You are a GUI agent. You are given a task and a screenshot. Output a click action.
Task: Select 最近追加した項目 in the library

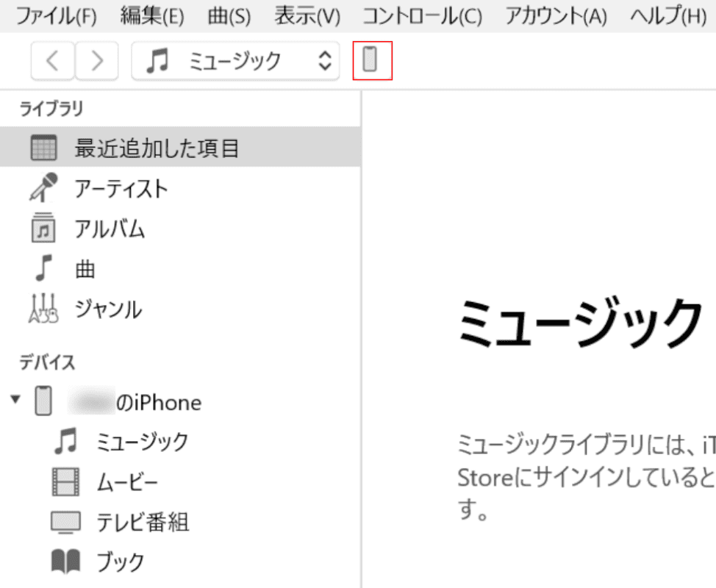tap(180, 147)
